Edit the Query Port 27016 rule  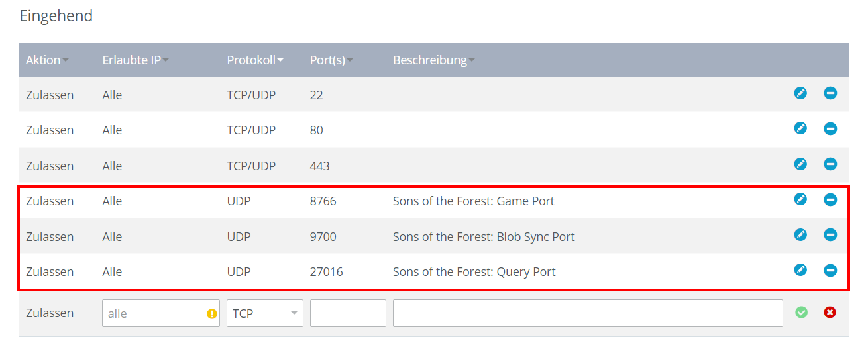click(x=800, y=270)
